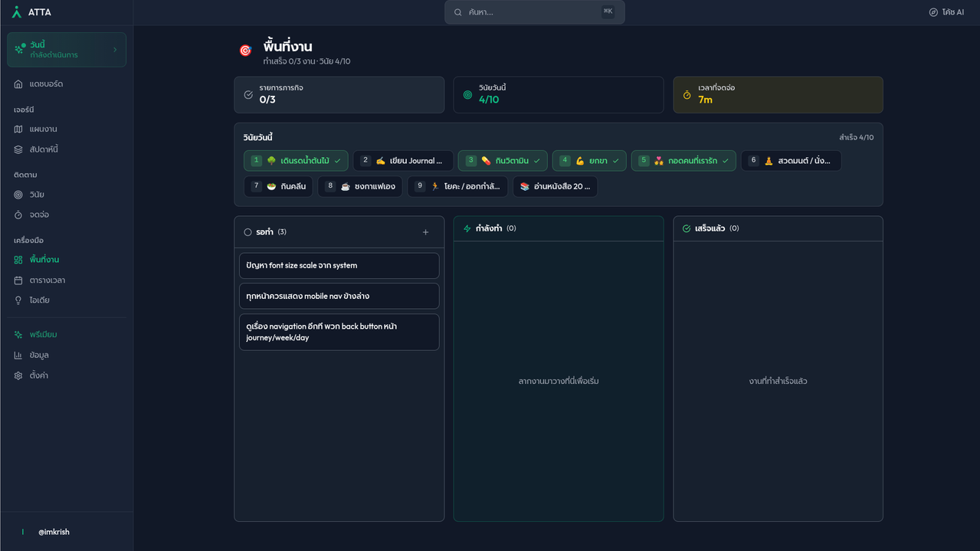Click checklist icon in รายการภารกิจ card
The height and width of the screenshot is (551, 980).
248,95
